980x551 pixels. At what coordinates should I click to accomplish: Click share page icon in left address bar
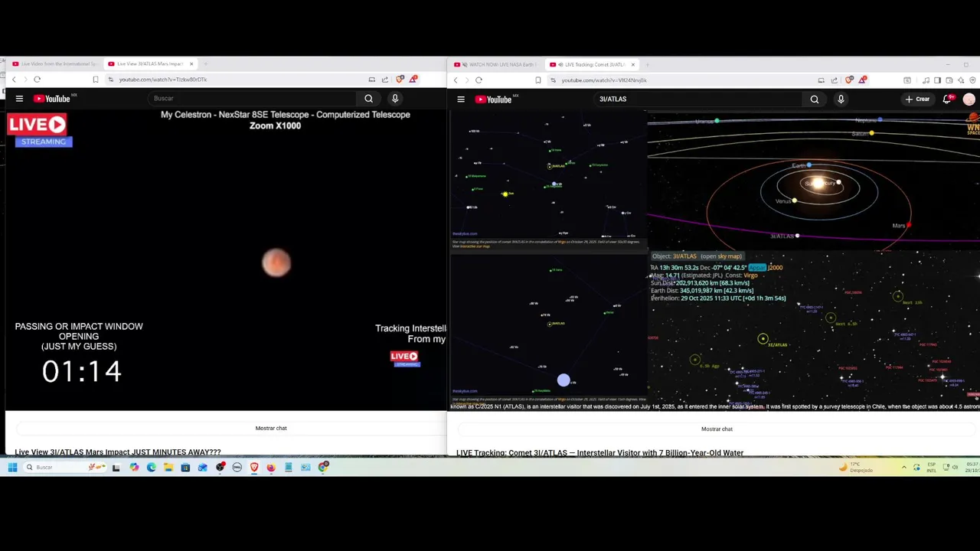point(385,80)
